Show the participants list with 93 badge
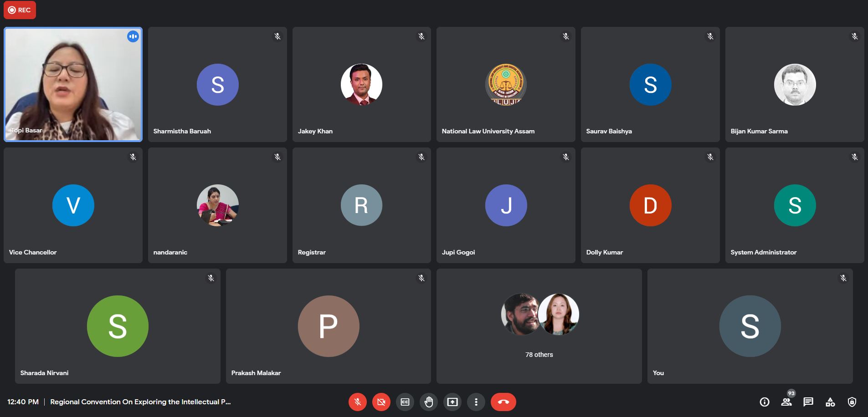868x417 pixels. [786, 402]
